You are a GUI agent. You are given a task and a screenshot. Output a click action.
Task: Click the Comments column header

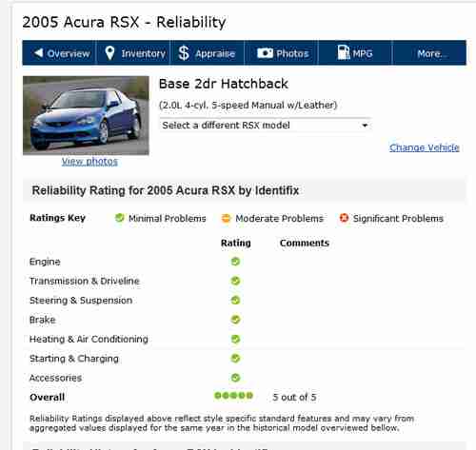[x=305, y=243]
